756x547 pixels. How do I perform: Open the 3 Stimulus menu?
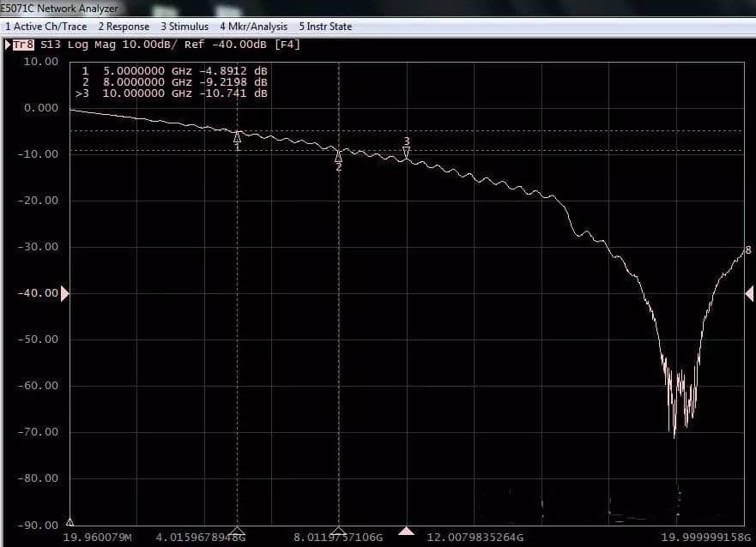pos(184,27)
